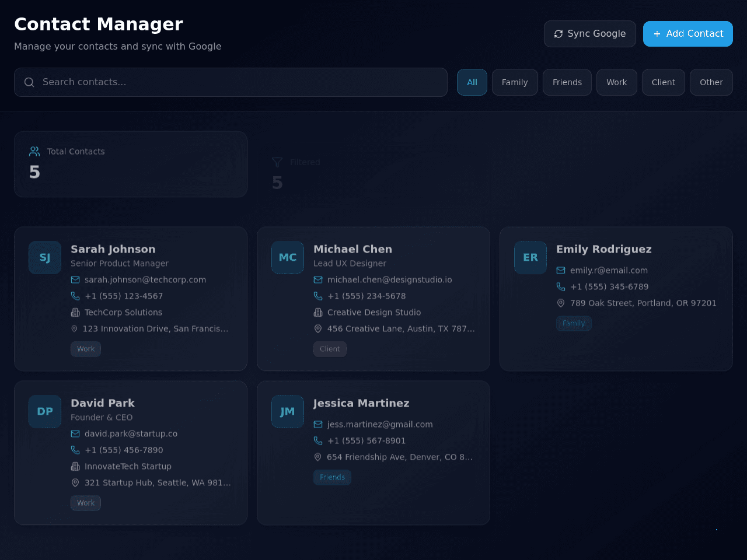Click the Client tag on Michael Chen card
The width and height of the screenshot is (747, 560).
[330, 349]
